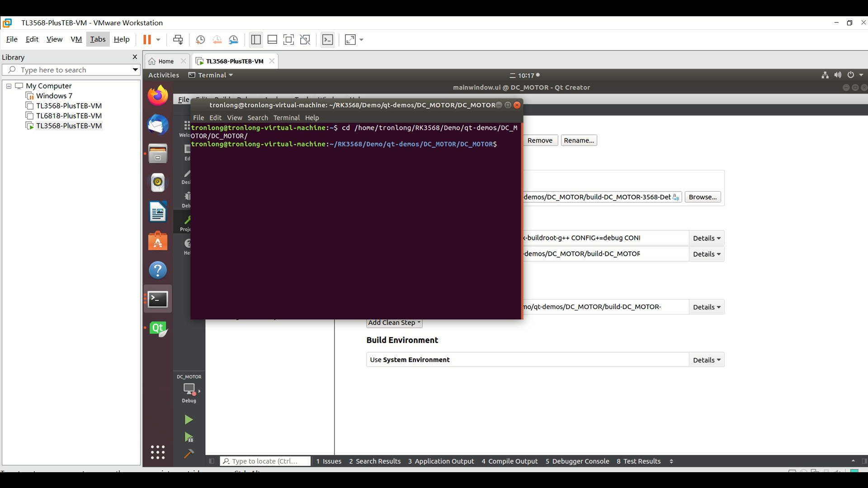Click Add Clean Step dropdown
Viewport: 868px width, 488px height.
point(393,322)
